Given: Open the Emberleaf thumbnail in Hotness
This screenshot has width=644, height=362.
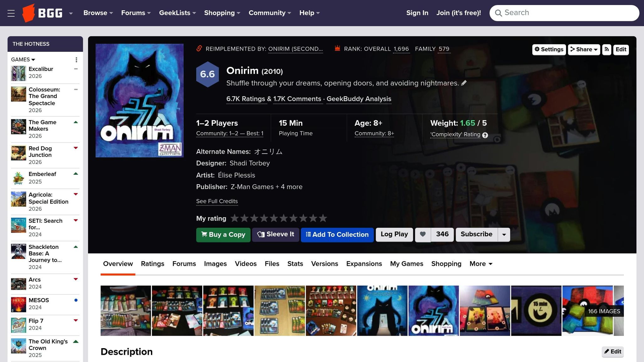Looking at the screenshot, I should coord(19,178).
